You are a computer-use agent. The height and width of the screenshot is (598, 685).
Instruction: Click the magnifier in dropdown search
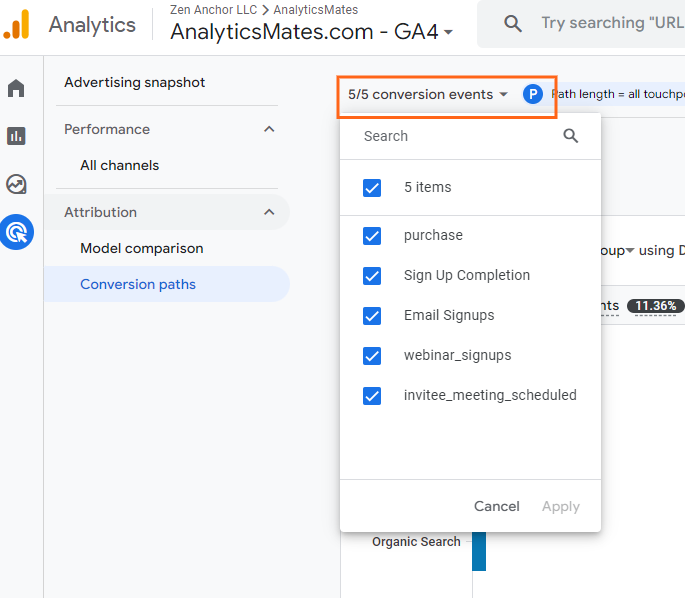[571, 136]
